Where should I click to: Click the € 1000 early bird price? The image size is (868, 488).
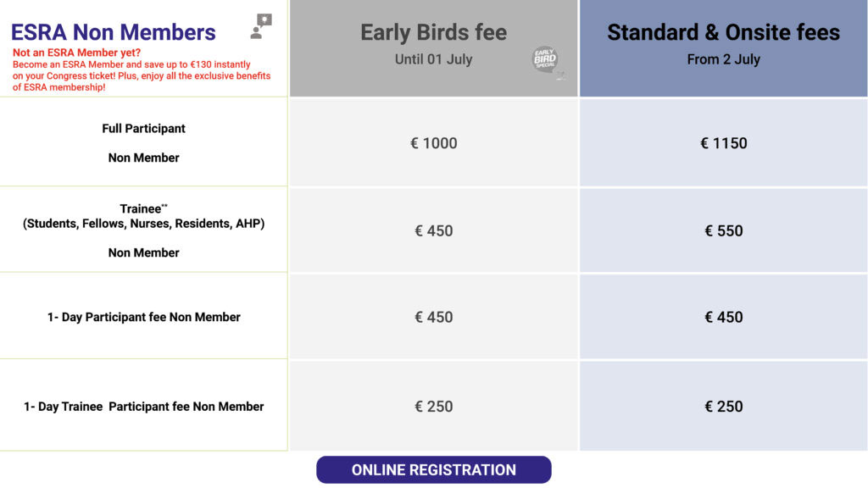point(433,143)
